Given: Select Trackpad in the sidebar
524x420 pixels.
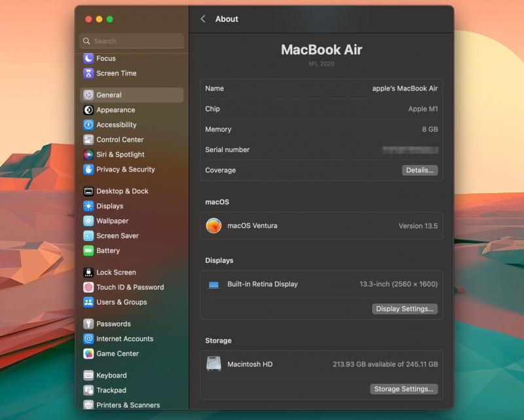Looking at the screenshot, I should [132, 391].
